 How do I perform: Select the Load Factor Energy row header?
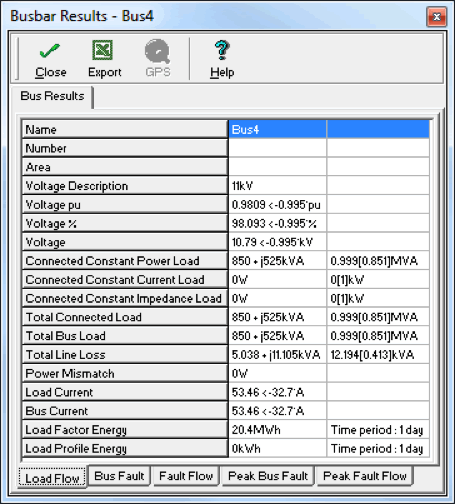pos(125,430)
